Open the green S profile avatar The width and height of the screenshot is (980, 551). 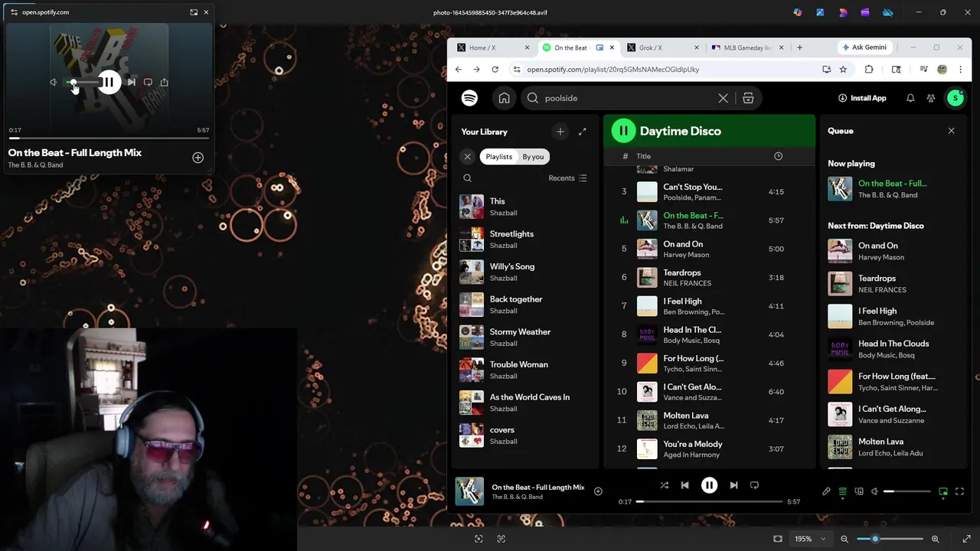(955, 98)
